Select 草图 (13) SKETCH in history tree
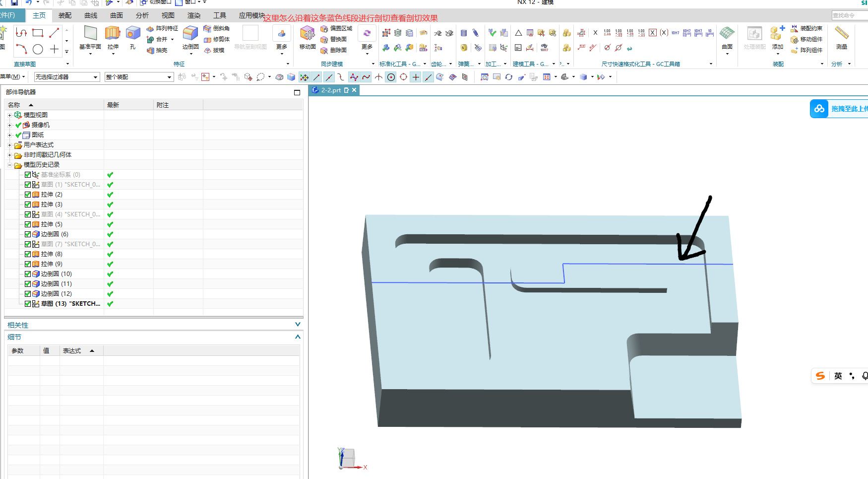The height and width of the screenshot is (479, 868). click(x=70, y=304)
